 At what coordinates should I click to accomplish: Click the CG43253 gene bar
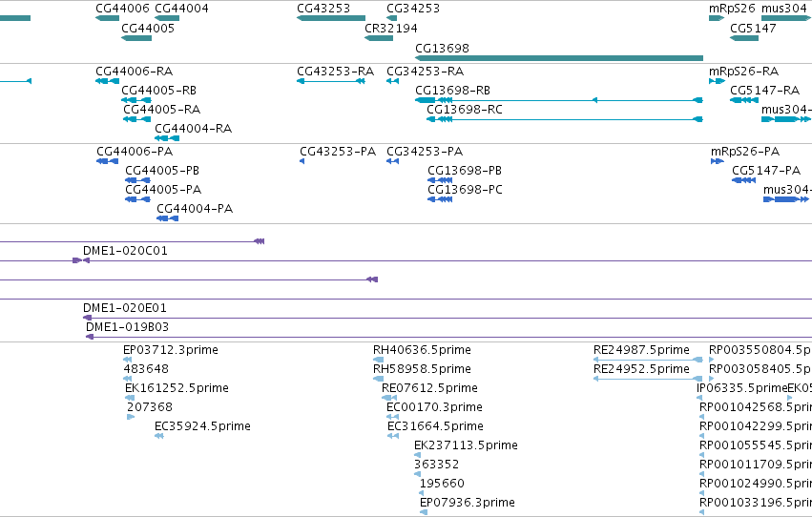pyautogui.click(x=331, y=18)
